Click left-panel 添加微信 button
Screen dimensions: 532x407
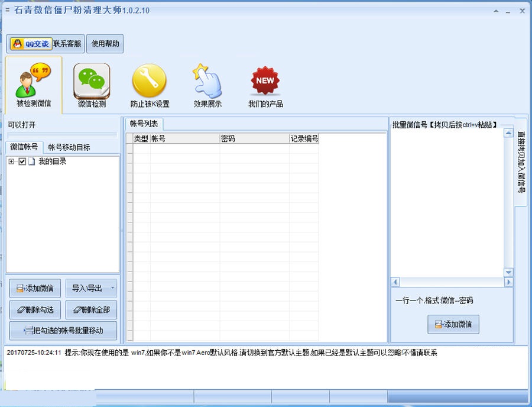[x=35, y=288]
